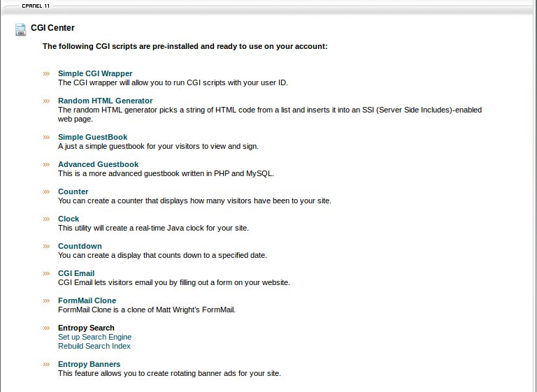Open the Entropy Banners link
The height and width of the screenshot is (392, 537).
click(89, 364)
